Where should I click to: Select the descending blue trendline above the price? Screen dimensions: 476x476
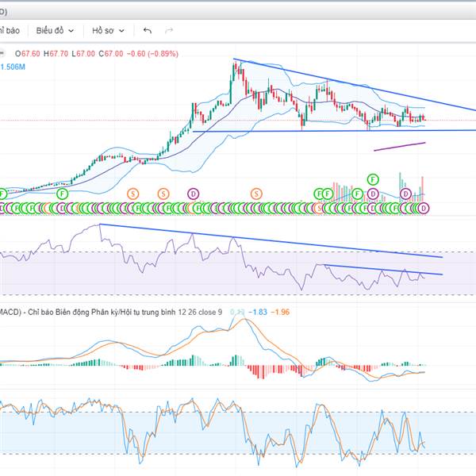click(355, 84)
